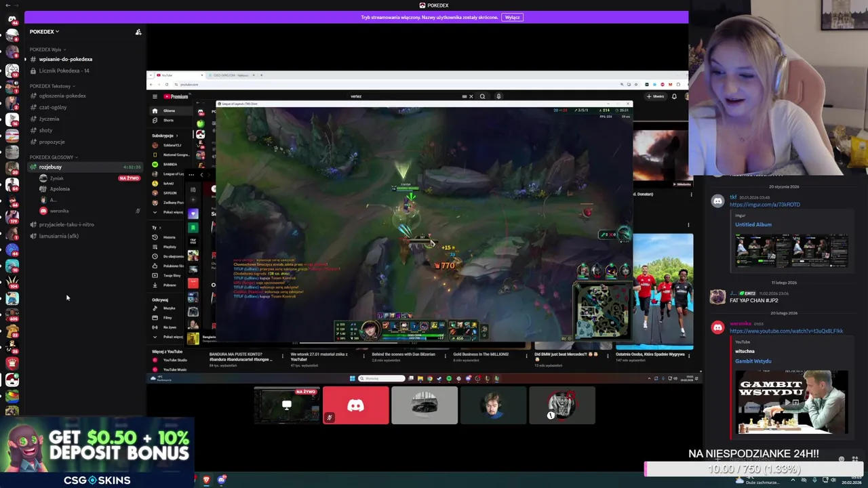This screenshot has width=868, height=488.
Task: Click the Windows Start button in the streamed taskbar
Action: pyautogui.click(x=352, y=379)
